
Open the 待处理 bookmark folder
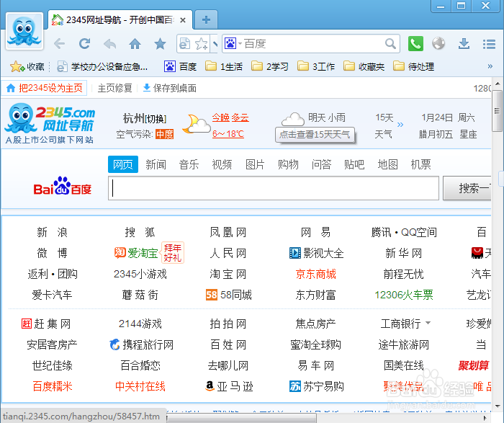click(x=414, y=66)
